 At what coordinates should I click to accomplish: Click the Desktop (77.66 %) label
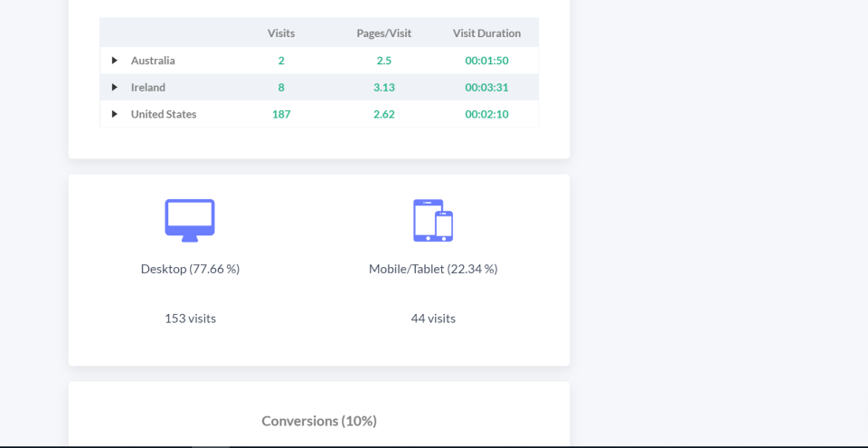[x=190, y=269]
